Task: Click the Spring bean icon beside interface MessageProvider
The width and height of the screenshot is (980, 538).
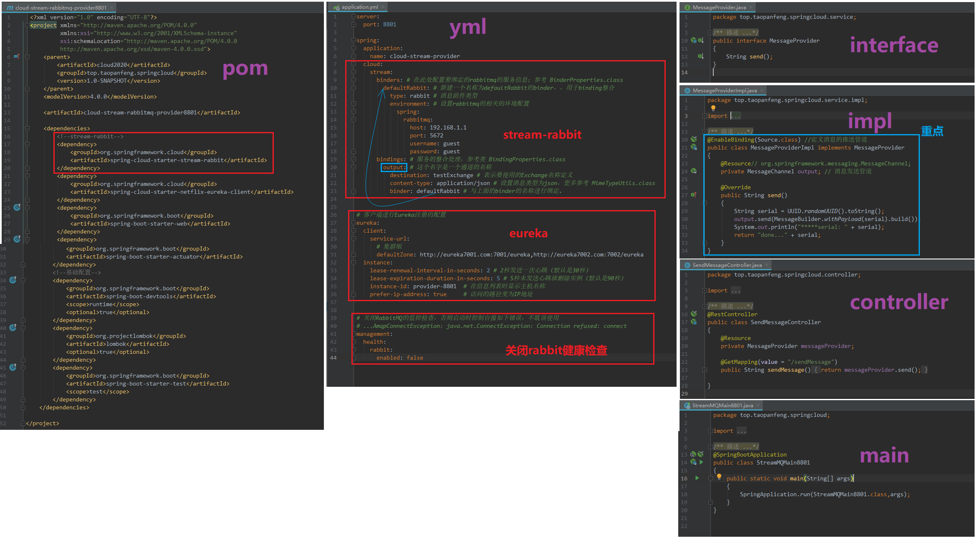Action: tap(694, 41)
